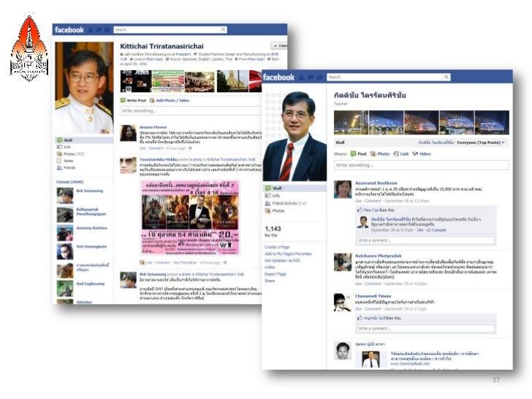The image size is (532, 399).
Task: Click the search magnifier in the left window
Action: [223, 30]
